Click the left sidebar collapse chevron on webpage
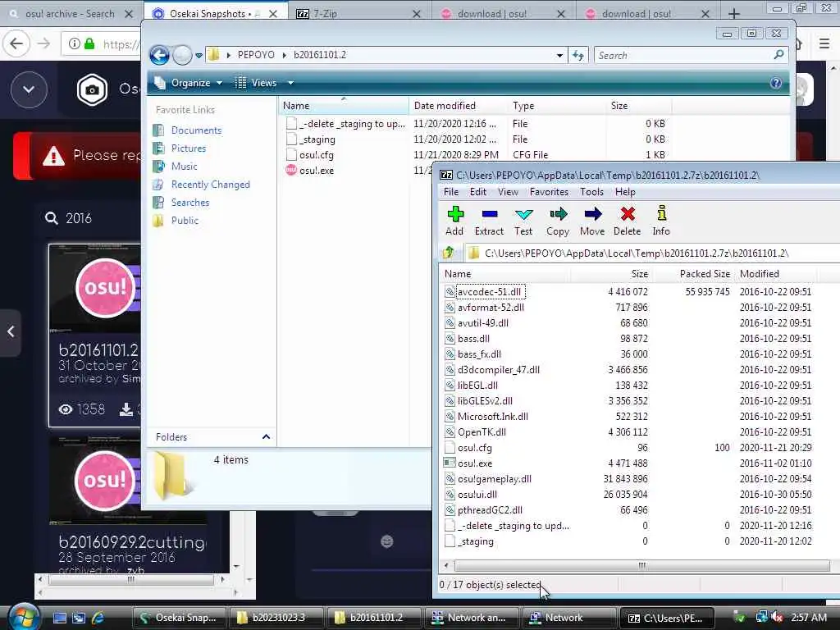840x630 pixels. (11, 331)
